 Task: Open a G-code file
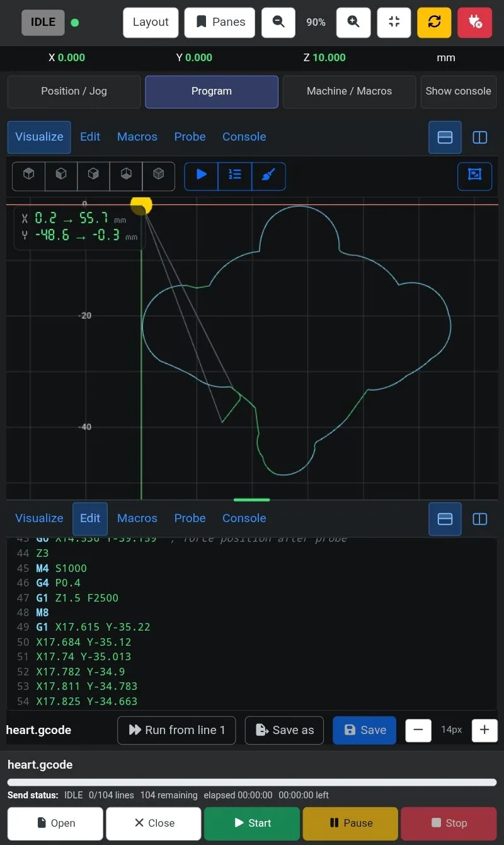point(55,824)
